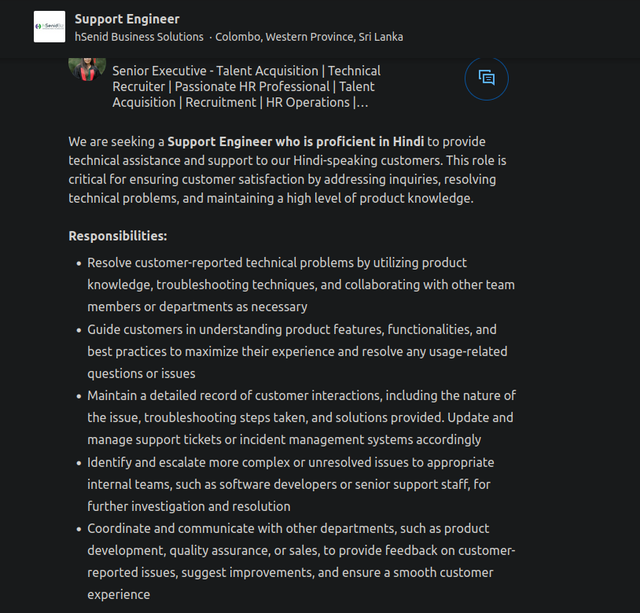Viewport: 640px width, 613px height.
Task: Click the 'Passionate HR Professional' text in headline
Action: (252, 87)
